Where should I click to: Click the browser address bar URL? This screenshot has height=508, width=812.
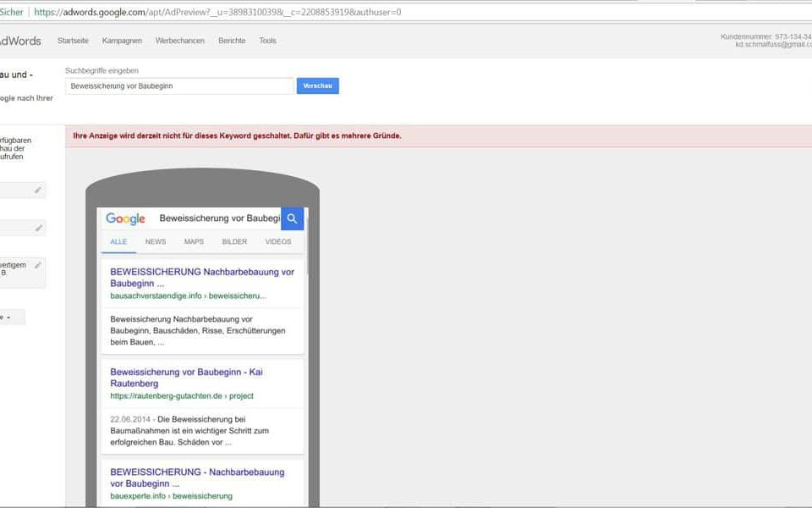point(217,12)
